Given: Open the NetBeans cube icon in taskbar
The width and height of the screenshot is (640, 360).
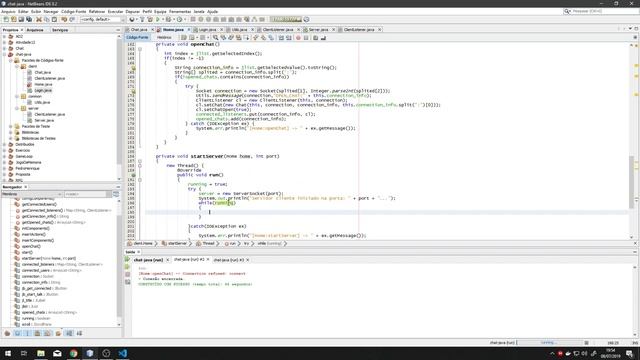Looking at the screenshot, I should 90,353.
